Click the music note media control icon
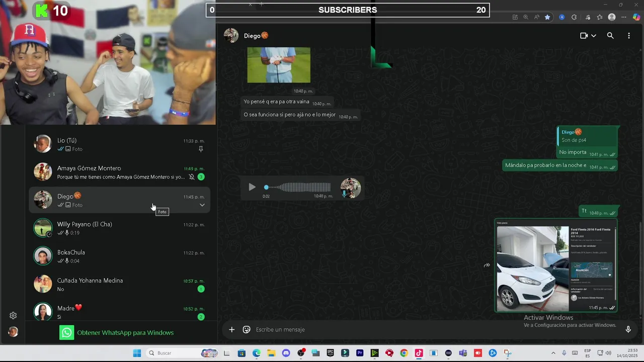The width and height of the screenshot is (644, 362). point(588,17)
